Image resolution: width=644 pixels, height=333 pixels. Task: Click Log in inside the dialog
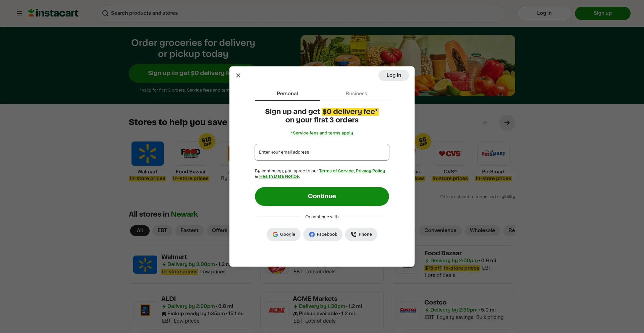tap(394, 75)
